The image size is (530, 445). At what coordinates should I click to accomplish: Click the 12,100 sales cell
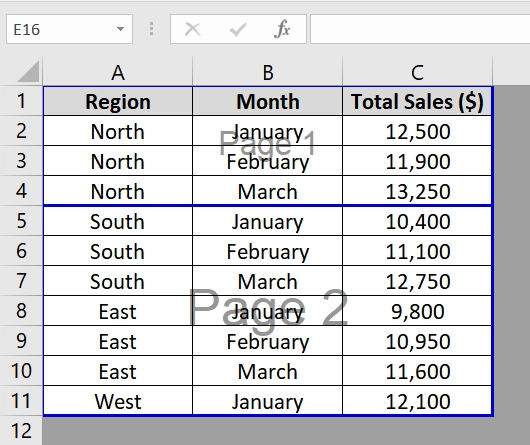417,401
